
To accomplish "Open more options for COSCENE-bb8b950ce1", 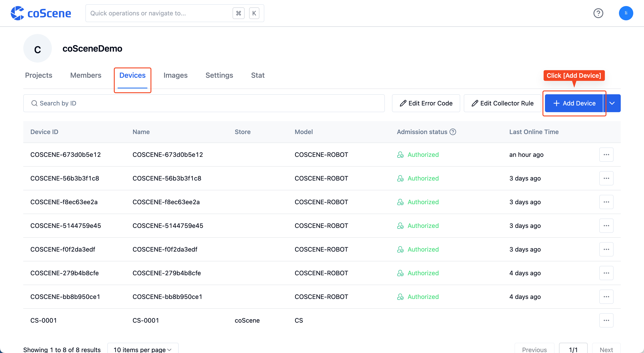I will coord(606,297).
